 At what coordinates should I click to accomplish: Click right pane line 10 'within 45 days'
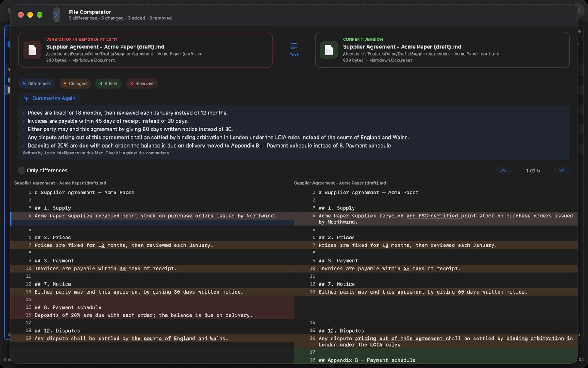pyautogui.click(x=436, y=268)
